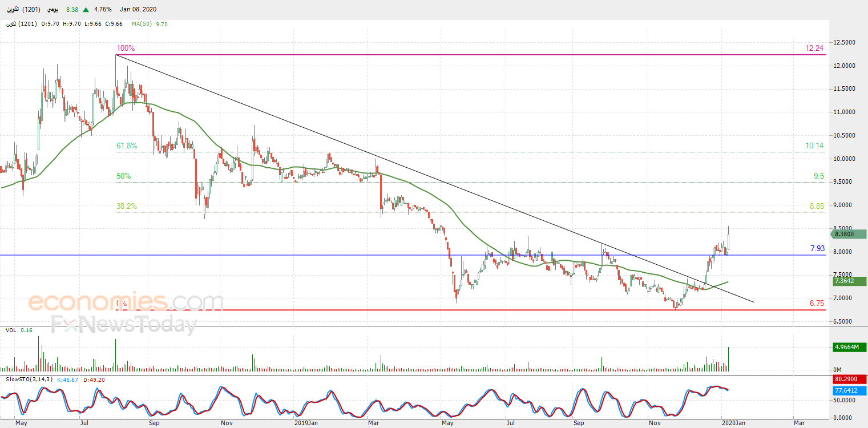
Task: Click the green up-arrow change indicator
Action: click(86, 10)
